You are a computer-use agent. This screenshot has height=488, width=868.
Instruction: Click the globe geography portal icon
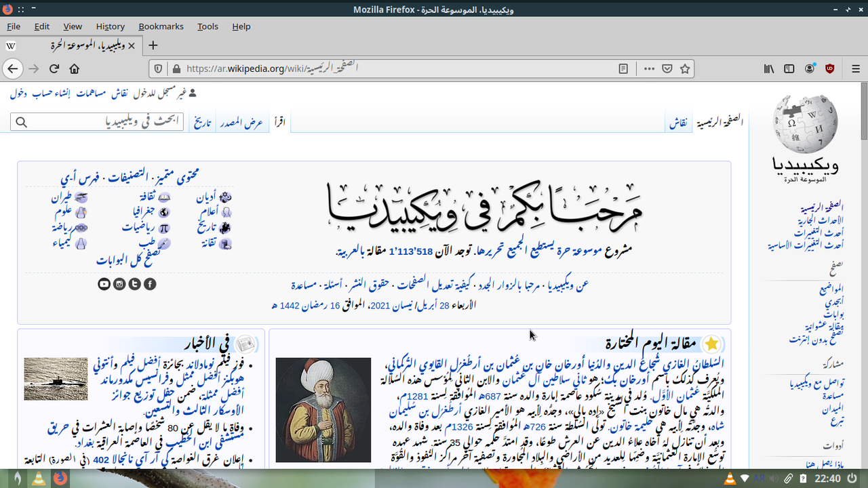164,212
